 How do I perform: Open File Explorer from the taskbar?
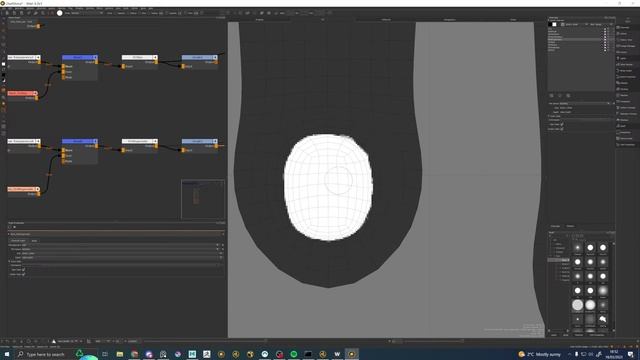tap(120, 354)
